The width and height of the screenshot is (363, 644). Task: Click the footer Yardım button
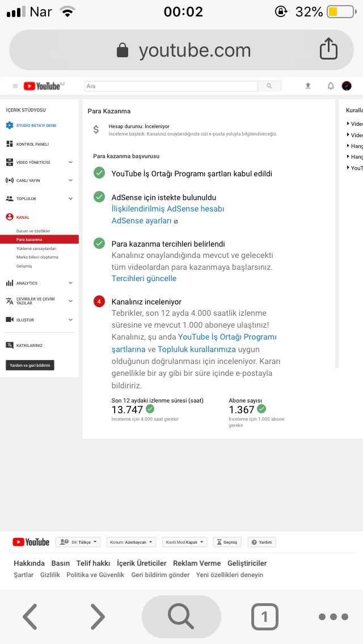(x=262, y=542)
